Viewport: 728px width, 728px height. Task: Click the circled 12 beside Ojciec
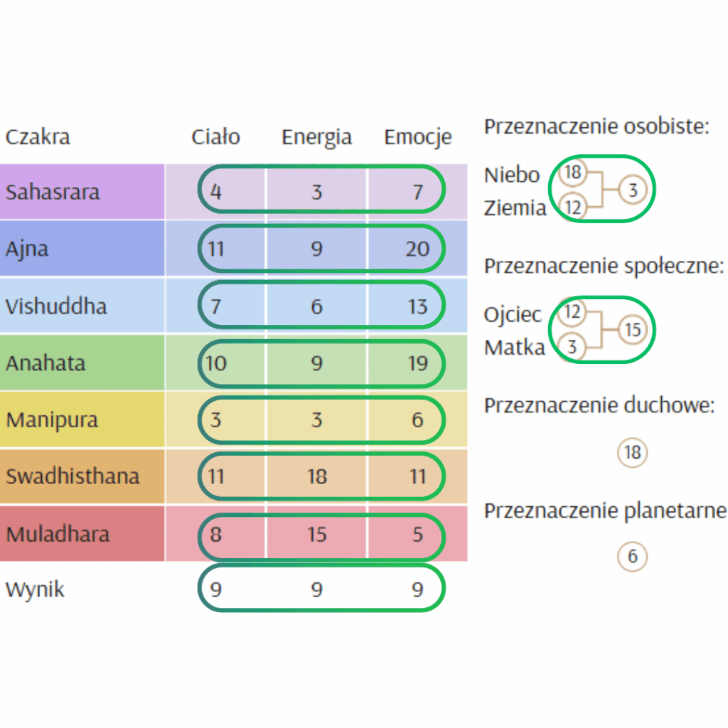573,312
